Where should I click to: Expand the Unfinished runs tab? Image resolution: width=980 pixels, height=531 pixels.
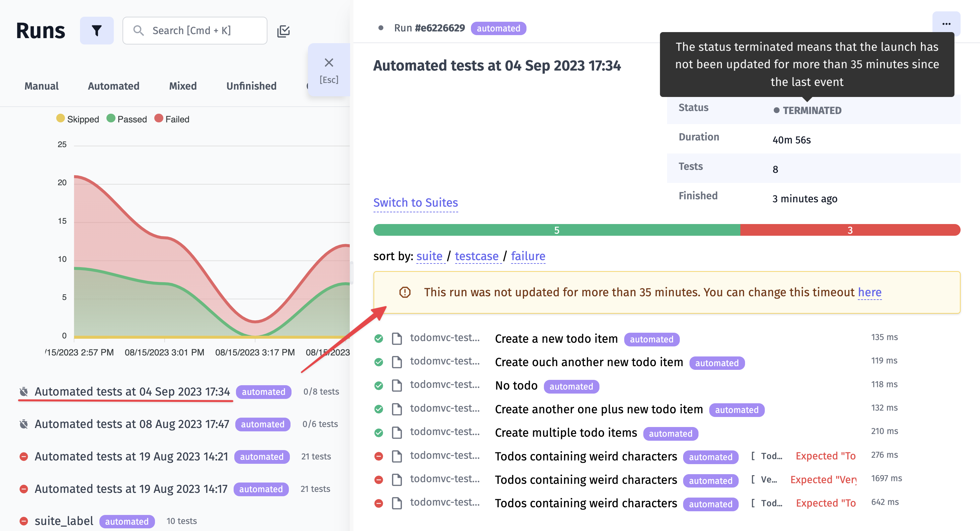tap(251, 86)
